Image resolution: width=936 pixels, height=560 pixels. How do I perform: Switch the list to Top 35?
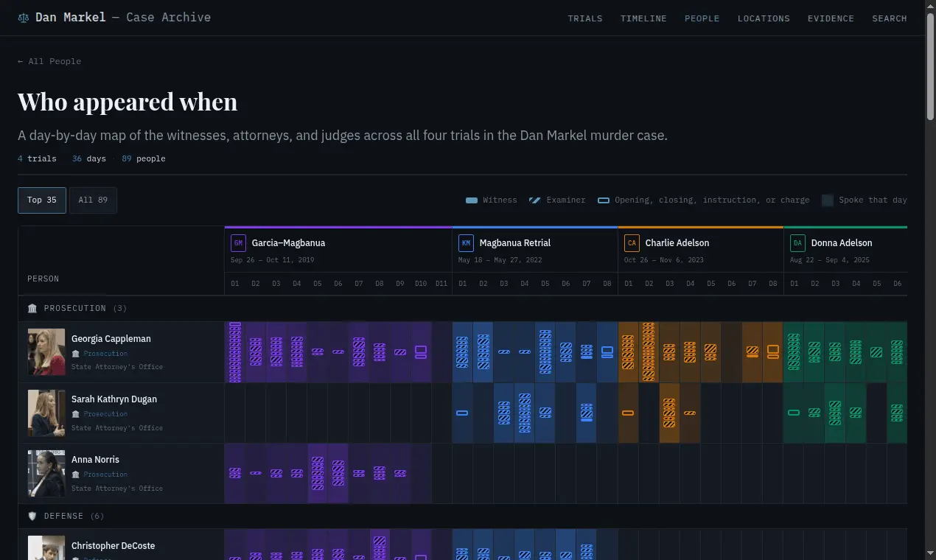(42, 200)
